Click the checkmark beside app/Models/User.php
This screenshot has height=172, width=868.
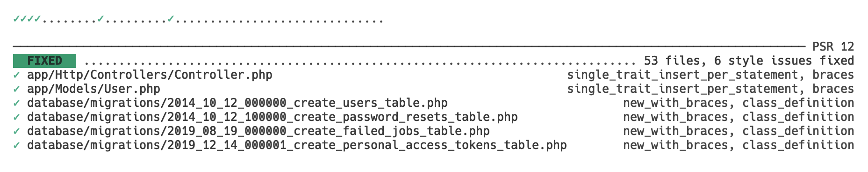16,89
